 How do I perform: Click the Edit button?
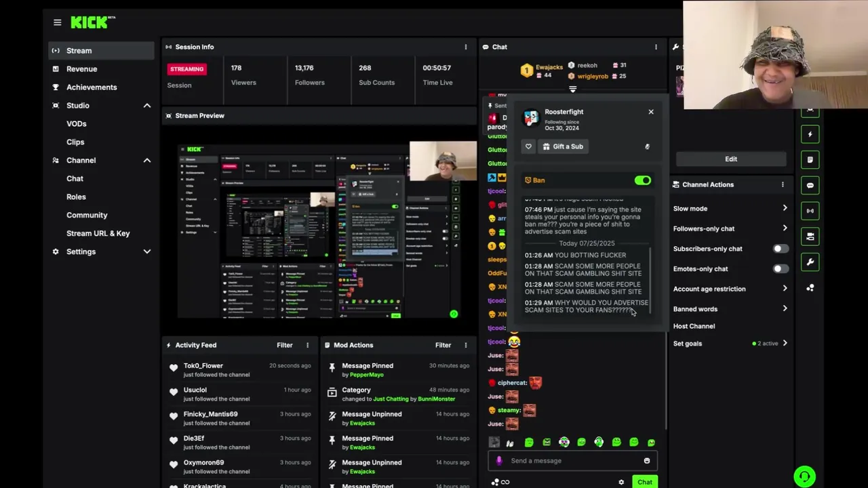(x=731, y=159)
